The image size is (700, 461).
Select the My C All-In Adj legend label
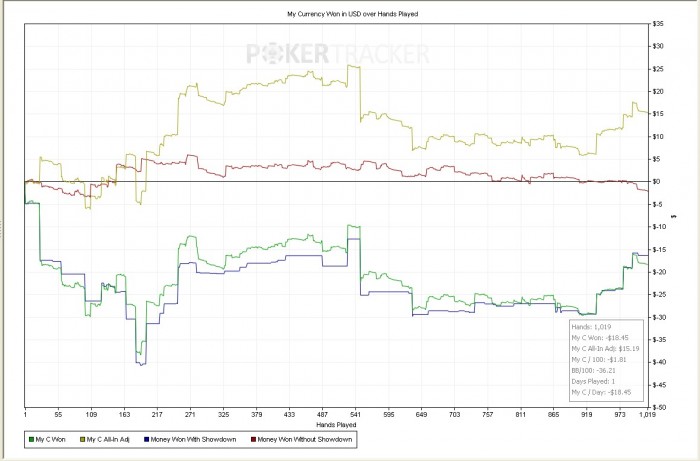pos(108,440)
